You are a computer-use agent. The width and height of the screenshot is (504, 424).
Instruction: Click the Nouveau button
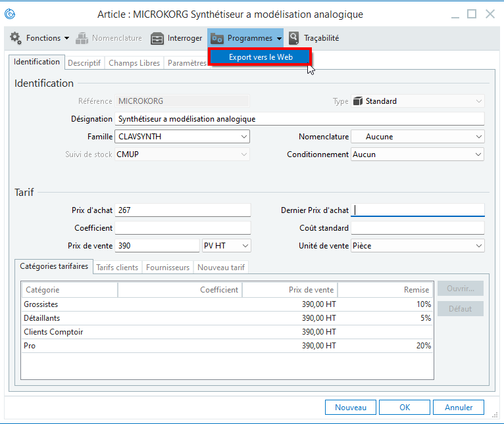350,408
